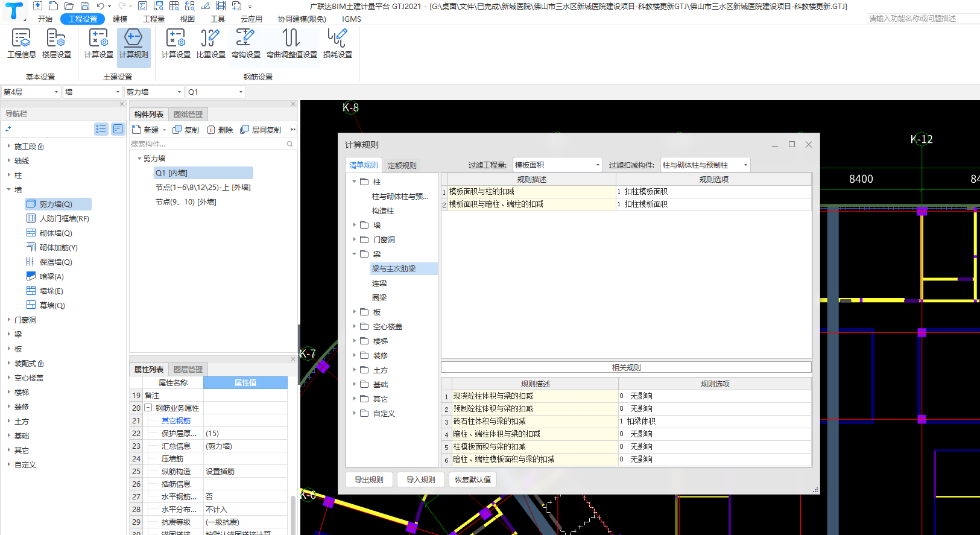Select 砌体加筋(Y) in navigation
This screenshot has height=535, width=980.
[x=52, y=248]
